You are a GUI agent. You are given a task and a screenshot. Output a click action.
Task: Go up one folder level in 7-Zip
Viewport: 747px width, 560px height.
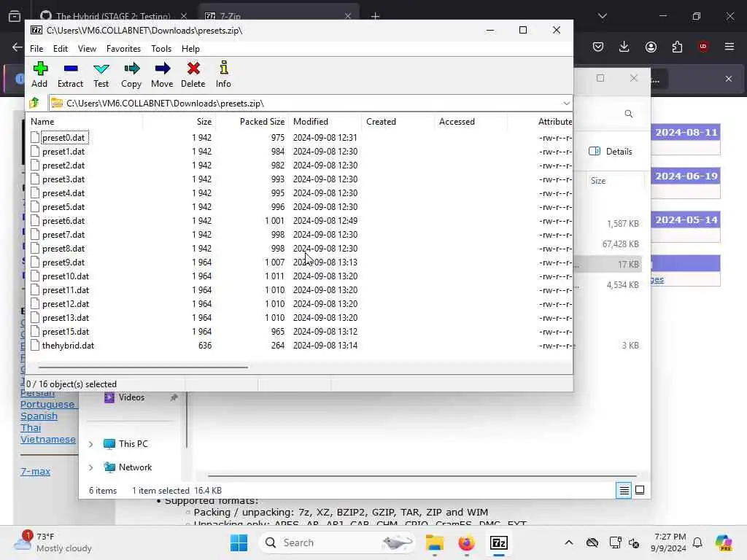click(34, 103)
